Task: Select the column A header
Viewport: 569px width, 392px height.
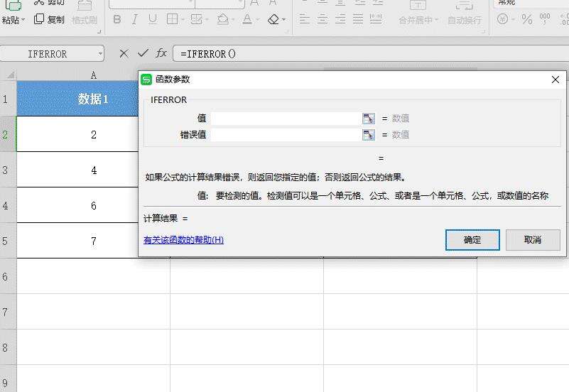Action: click(94, 75)
